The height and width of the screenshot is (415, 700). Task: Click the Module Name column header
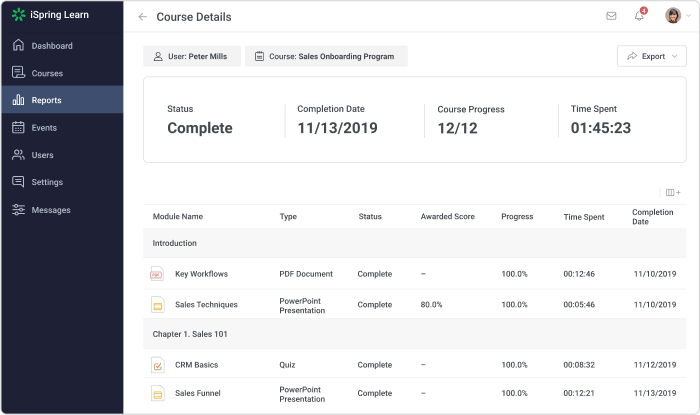point(178,216)
